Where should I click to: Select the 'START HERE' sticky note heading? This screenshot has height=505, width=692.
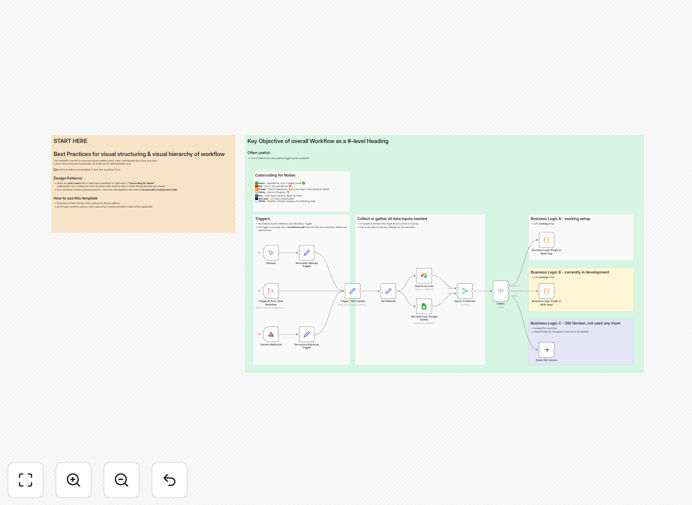coord(70,141)
